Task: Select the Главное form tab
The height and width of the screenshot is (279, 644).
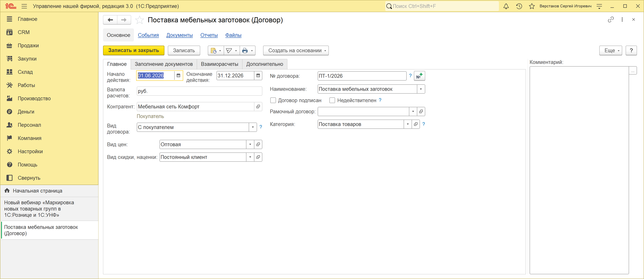Action: pos(117,64)
